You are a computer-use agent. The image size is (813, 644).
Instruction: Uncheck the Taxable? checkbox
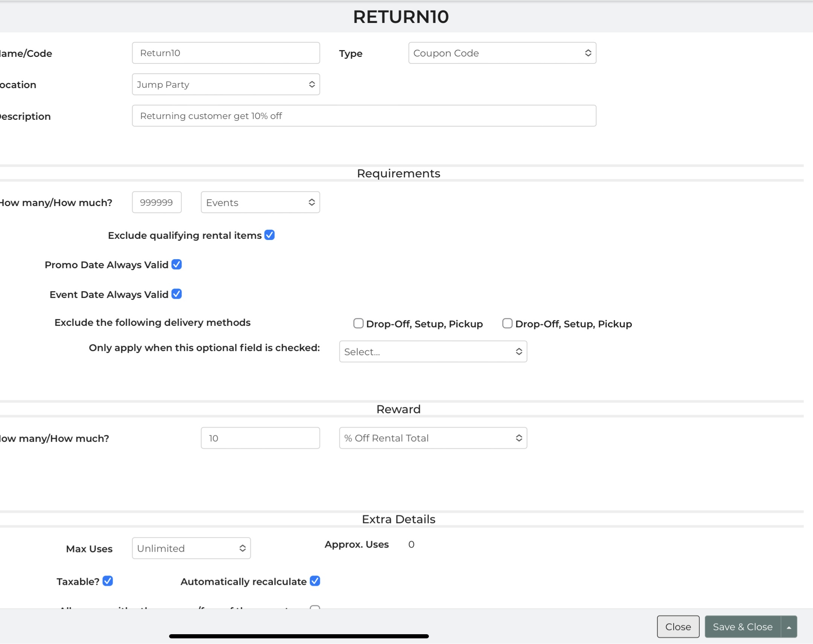pyautogui.click(x=108, y=581)
